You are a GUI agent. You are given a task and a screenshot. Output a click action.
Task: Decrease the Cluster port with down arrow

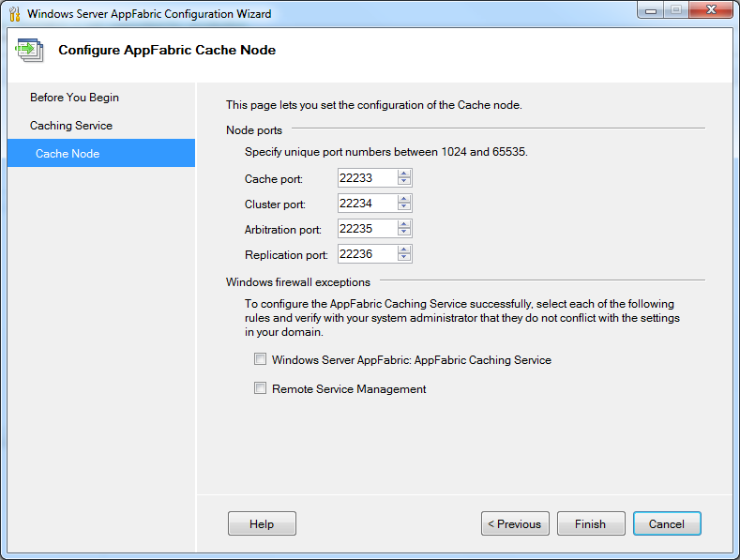(x=403, y=207)
